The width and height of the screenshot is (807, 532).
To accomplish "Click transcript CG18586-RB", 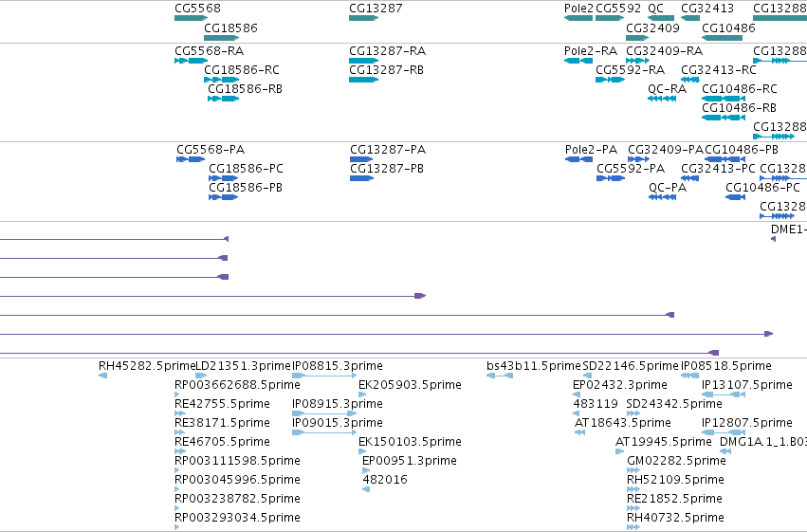I will (224, 99).
